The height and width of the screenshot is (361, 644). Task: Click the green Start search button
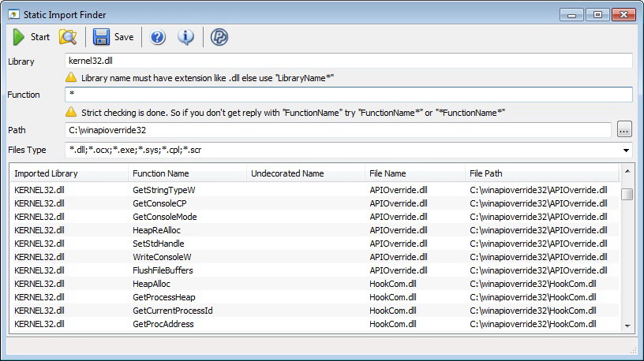19,37
